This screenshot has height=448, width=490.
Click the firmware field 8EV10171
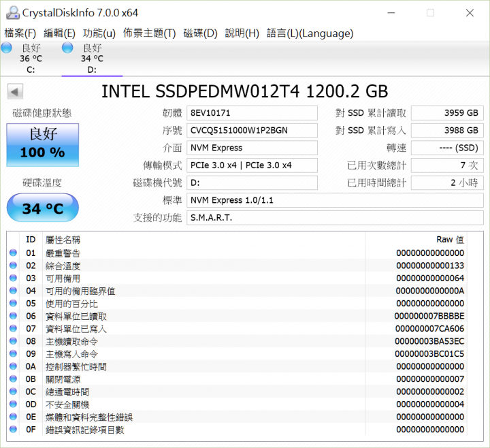[x=252, y=113]
